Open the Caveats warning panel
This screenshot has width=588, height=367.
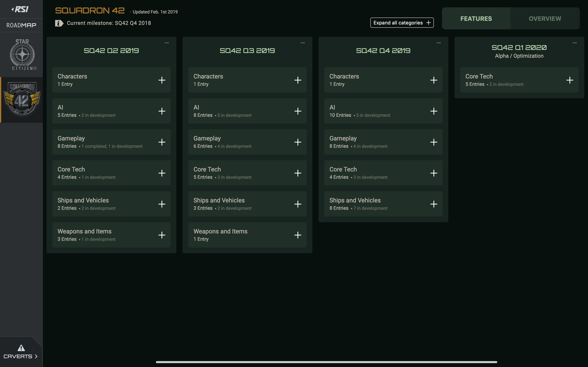click(21, 352)
